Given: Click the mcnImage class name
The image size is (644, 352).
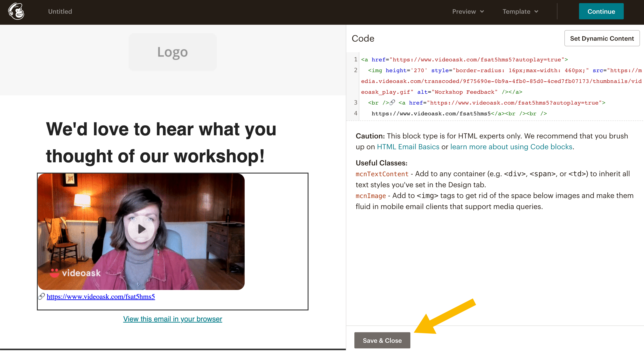Looking at the screenshot, I should click(x=371, y=196).
